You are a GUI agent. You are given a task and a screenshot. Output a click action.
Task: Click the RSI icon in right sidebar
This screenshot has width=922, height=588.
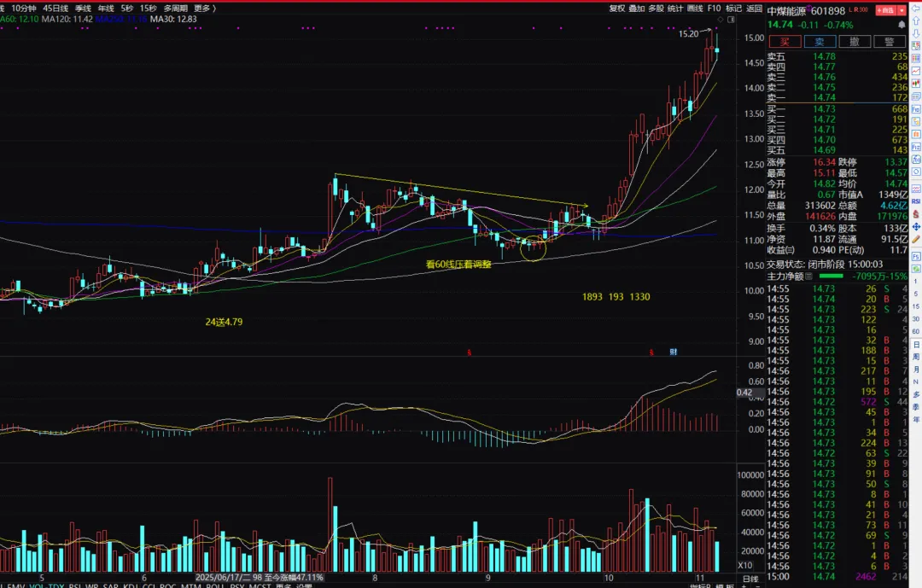point(916,201)
